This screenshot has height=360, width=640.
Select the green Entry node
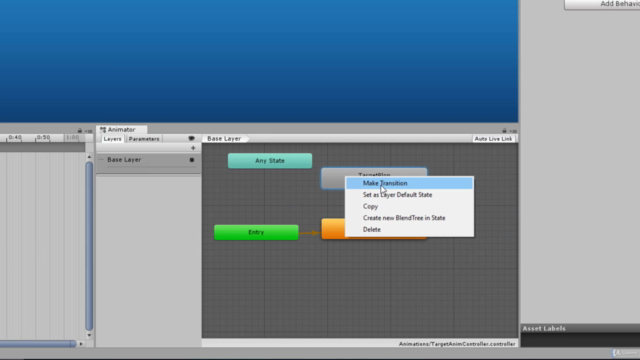coord(256,232)
